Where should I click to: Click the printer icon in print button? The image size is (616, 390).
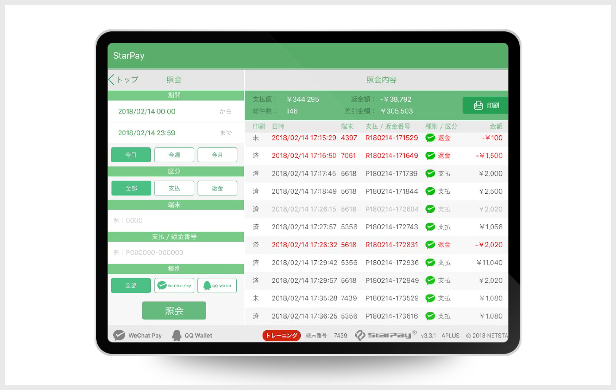478,105
